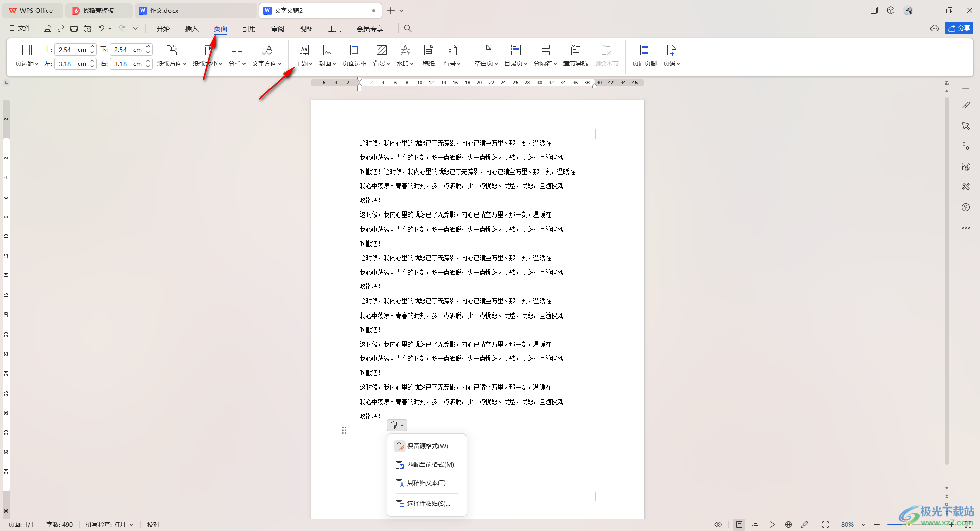Image resolution: width=980 pixels, height=531 pixels.
Task: Open the Page Margins (页边距) tool
Action: pyautogui.click(x=27, y=56)
